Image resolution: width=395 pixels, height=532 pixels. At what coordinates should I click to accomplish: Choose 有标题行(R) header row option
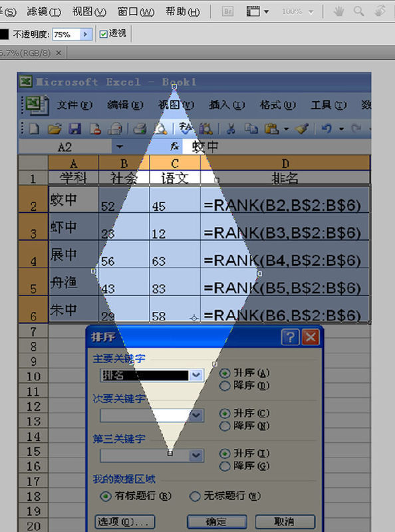tap(106, 496)
